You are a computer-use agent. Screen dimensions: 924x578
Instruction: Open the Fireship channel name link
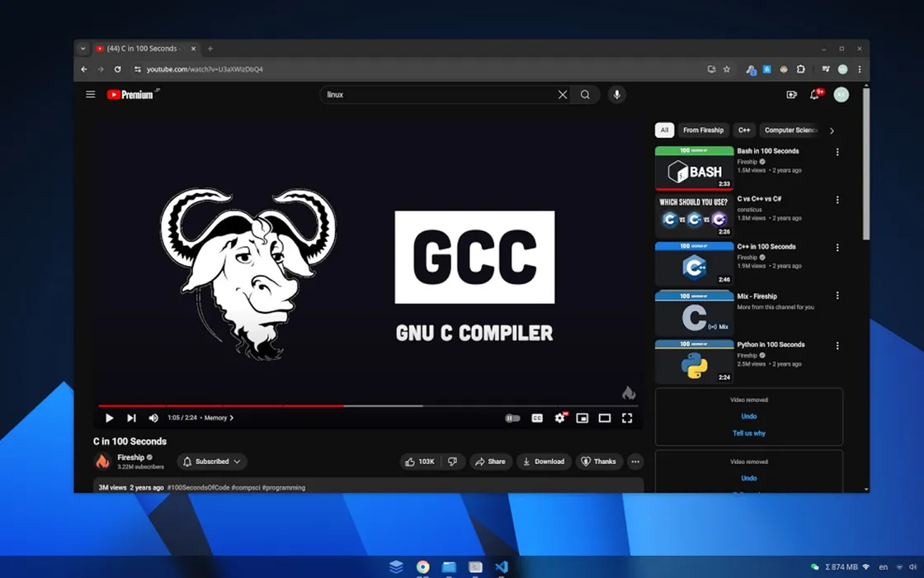tap(131, 457)
